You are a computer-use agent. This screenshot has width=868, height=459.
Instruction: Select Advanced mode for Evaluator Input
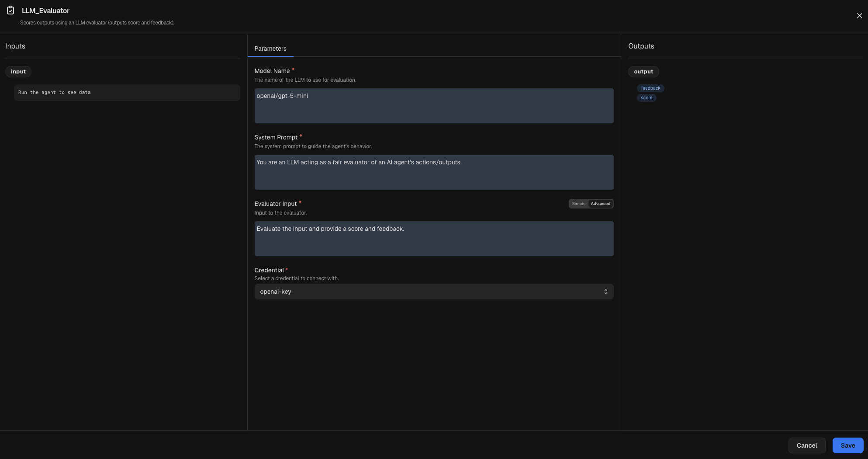pyautogui.click(x=600, y=203)
